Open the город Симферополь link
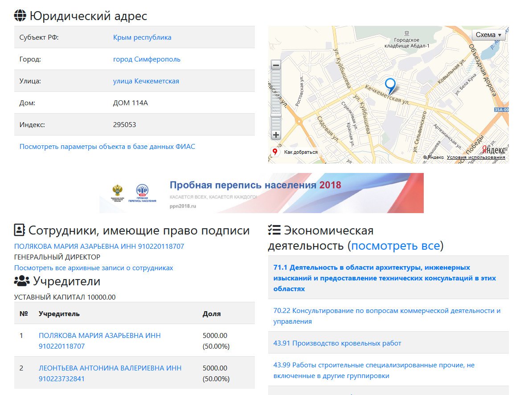 coord(147,59)
